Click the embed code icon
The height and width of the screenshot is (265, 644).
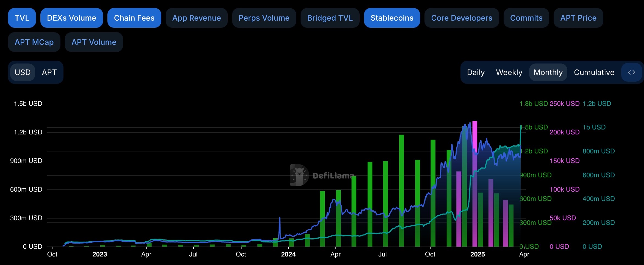pyautogui.click(x=631, y=72)
